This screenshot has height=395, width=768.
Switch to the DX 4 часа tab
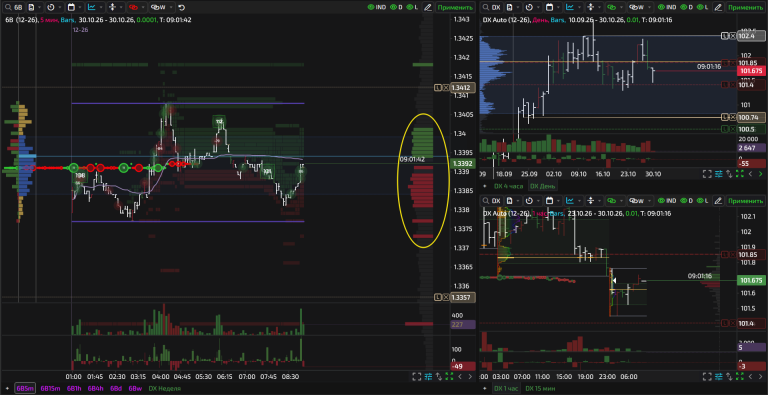[x=508, y=186]
